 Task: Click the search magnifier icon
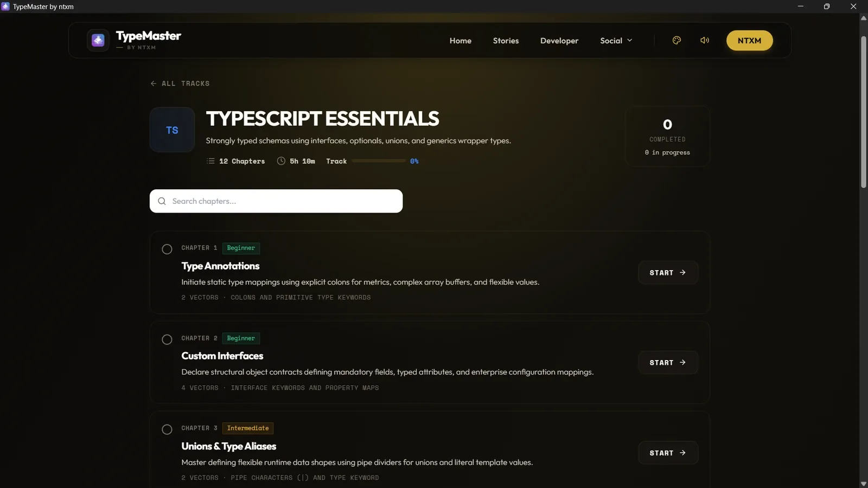click(x=162, y=201)
